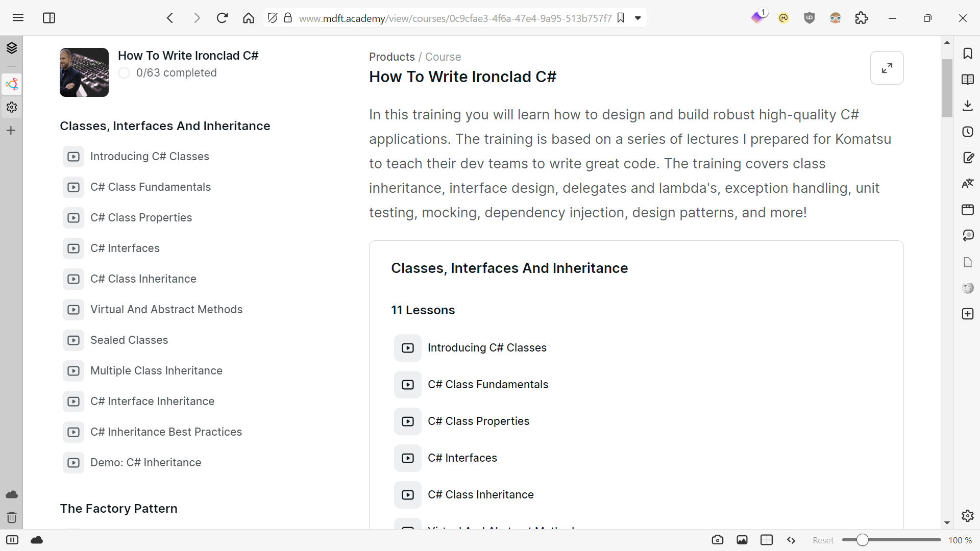
Task: Adjust the page zoom slider
Action: pyautogui.click(x=863, y=540)
